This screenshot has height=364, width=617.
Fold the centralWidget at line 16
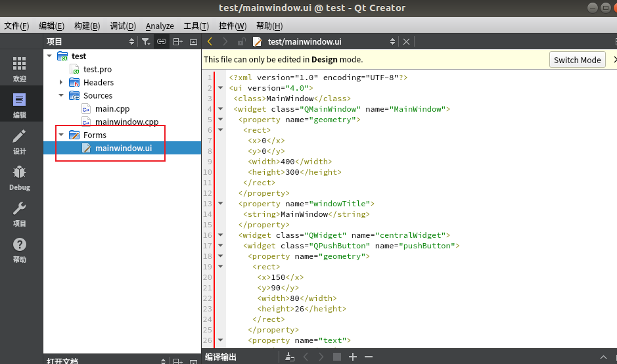coord(220,235)
